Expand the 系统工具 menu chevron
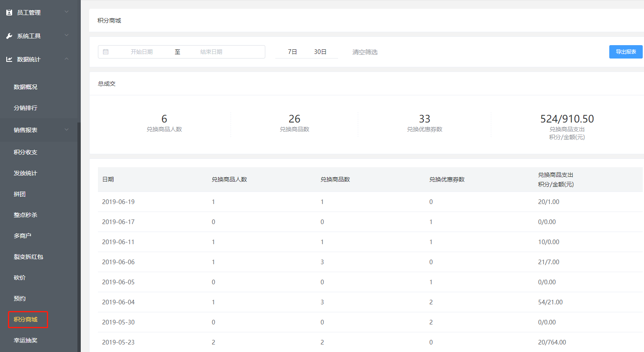The height and width of the screenshot is (352, 644). point(67,36)
